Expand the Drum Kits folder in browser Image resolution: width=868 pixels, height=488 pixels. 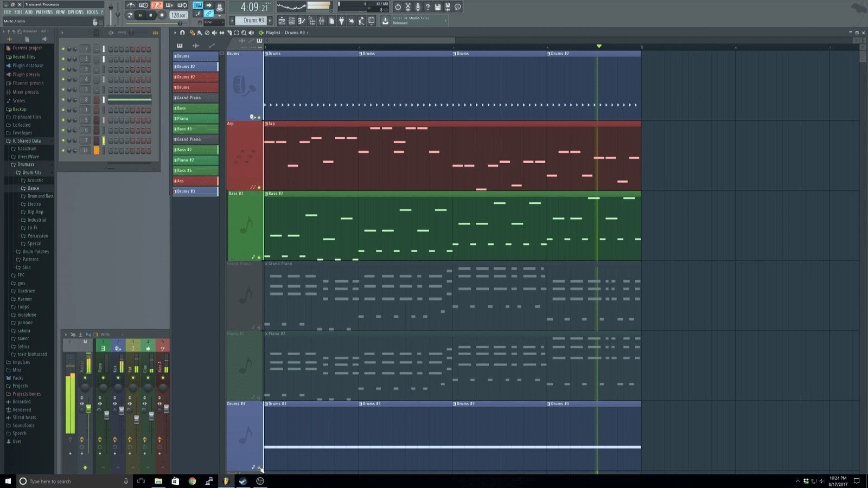click(x=31, y=172)
